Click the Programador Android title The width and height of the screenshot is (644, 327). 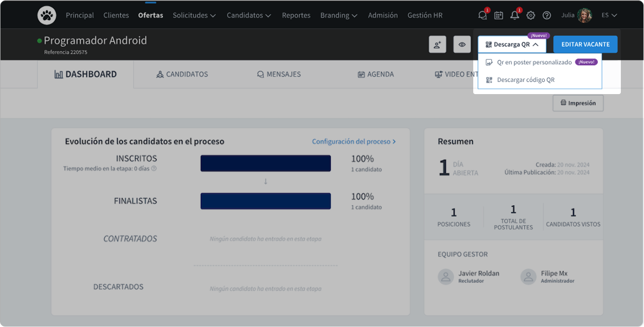(95, 41)
